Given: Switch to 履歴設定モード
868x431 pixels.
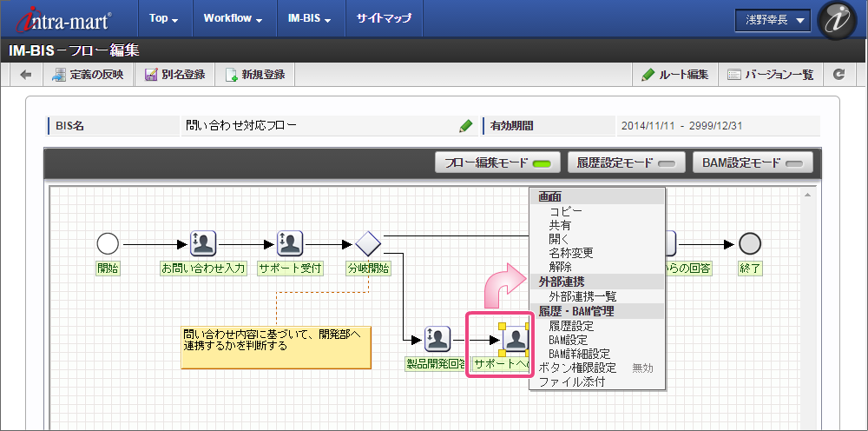Looking at the screenshot, I should [627, 162].
